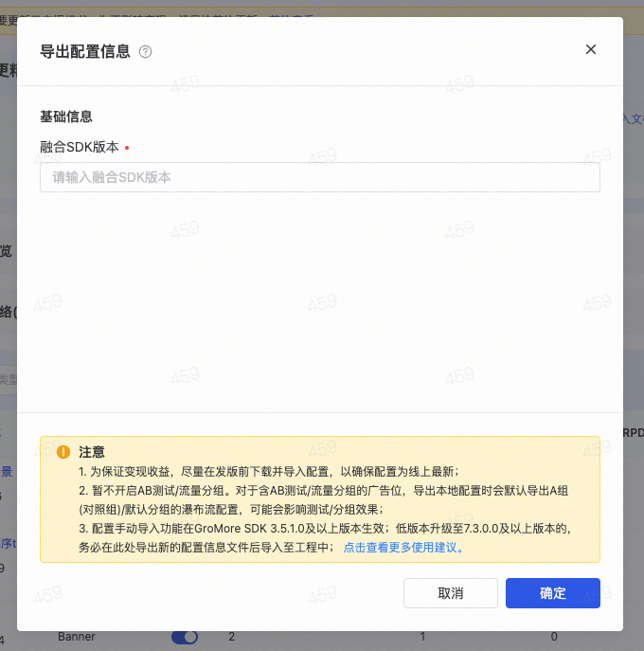Click the 注意 notice heading
The height and width of the screenshot is (651, 644).
coord(92,452)
